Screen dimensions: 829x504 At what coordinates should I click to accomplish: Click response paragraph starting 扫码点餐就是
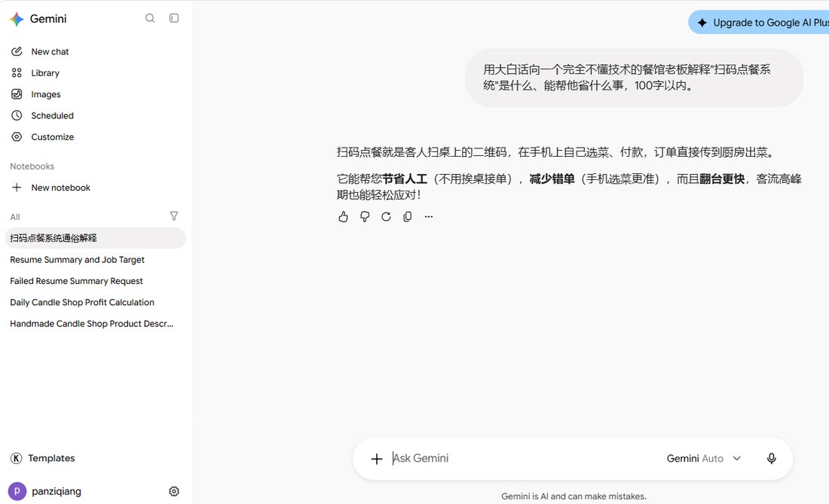pyautogui.click(x=557, y=153)
